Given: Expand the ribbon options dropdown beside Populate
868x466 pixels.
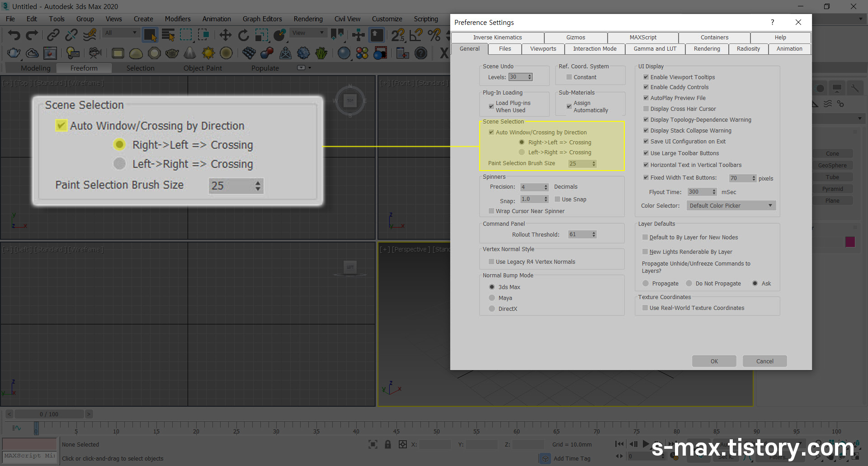Looking at the screenshot, I should tap(304, 68).
